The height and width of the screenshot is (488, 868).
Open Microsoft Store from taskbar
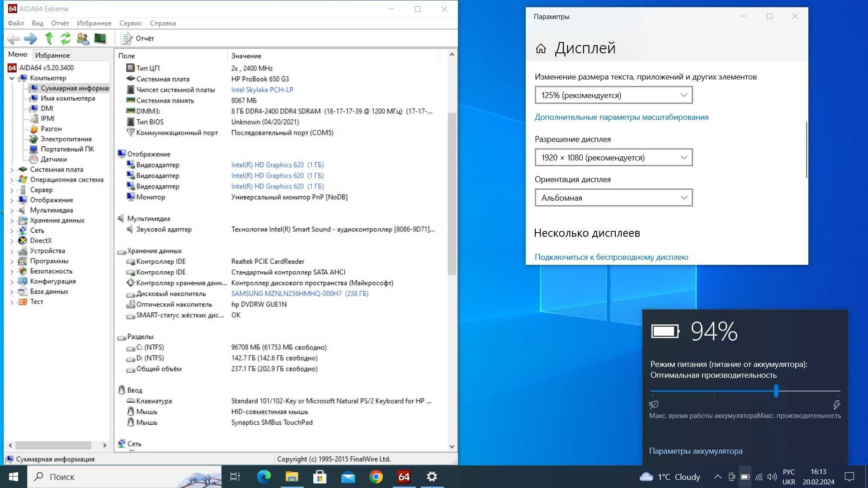click(320, 477)
